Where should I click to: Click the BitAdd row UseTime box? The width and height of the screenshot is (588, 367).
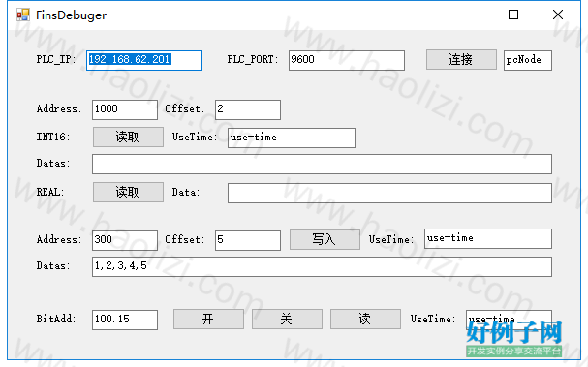pyautogui.click(x=509, y=320)
